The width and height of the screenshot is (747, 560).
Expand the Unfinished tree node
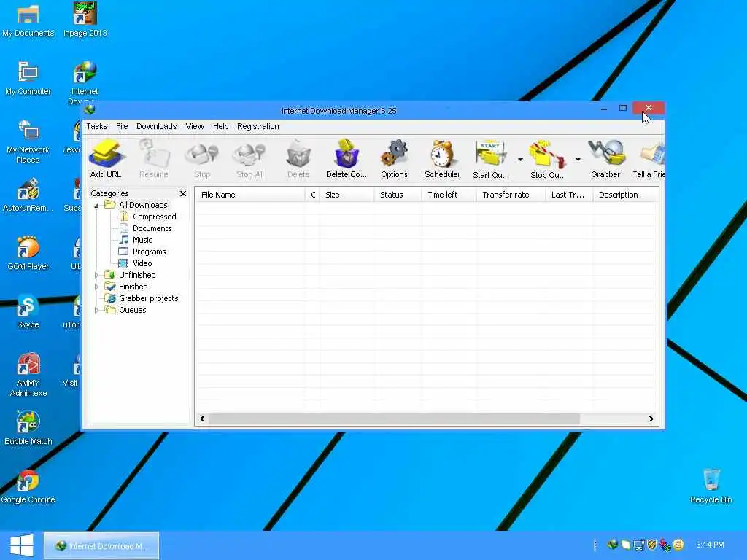pyautogui.click(x=96, y=275)
